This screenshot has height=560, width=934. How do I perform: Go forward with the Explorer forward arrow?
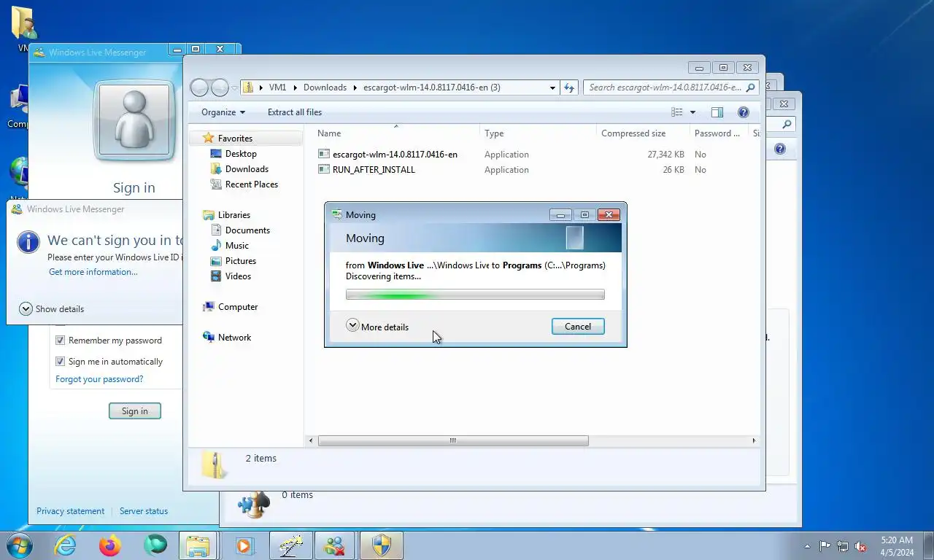point(220,87)
